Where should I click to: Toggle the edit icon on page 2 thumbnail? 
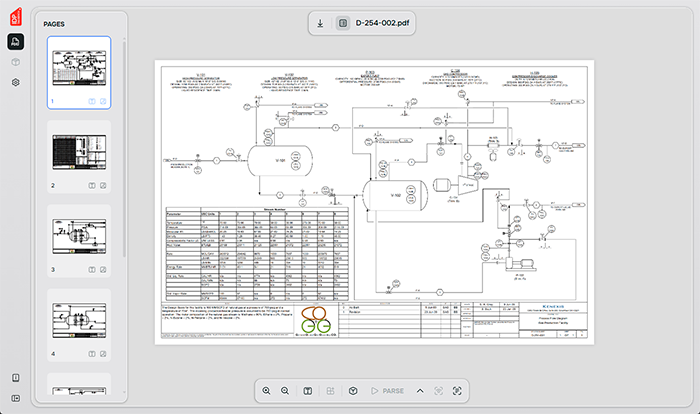pyautogui.click(x=104, y=185)
